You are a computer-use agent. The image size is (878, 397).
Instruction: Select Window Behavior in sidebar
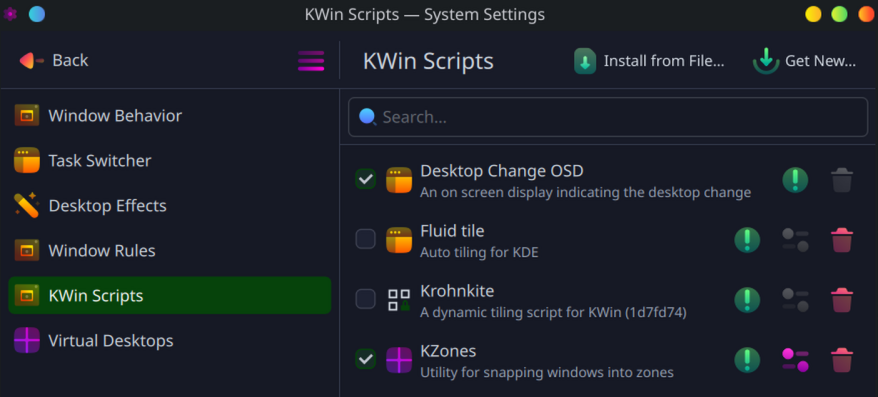[169, 116]
